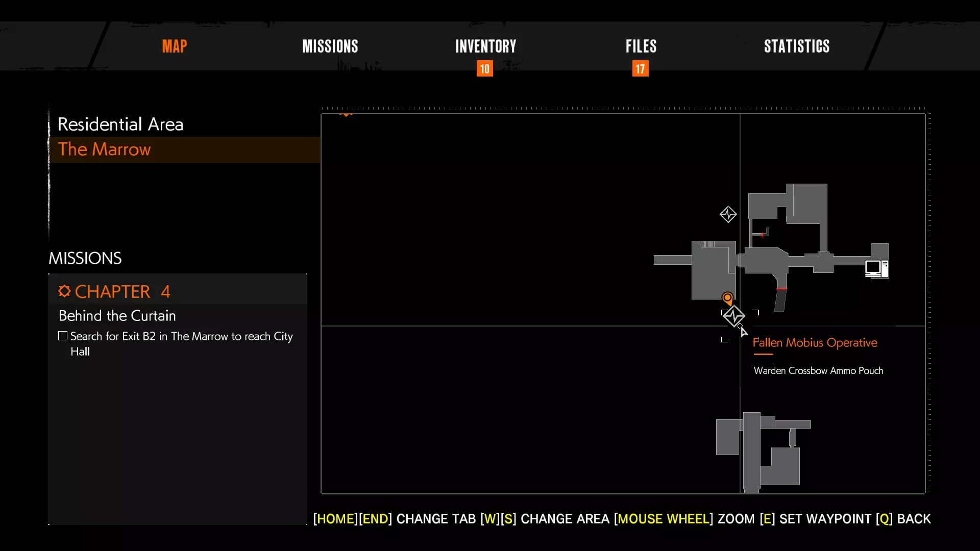Image resolution: width=980 pixels, height=551 pixels.
Task: Open the Missions tab
Action: pyautogui.click(x=330, y=46)
